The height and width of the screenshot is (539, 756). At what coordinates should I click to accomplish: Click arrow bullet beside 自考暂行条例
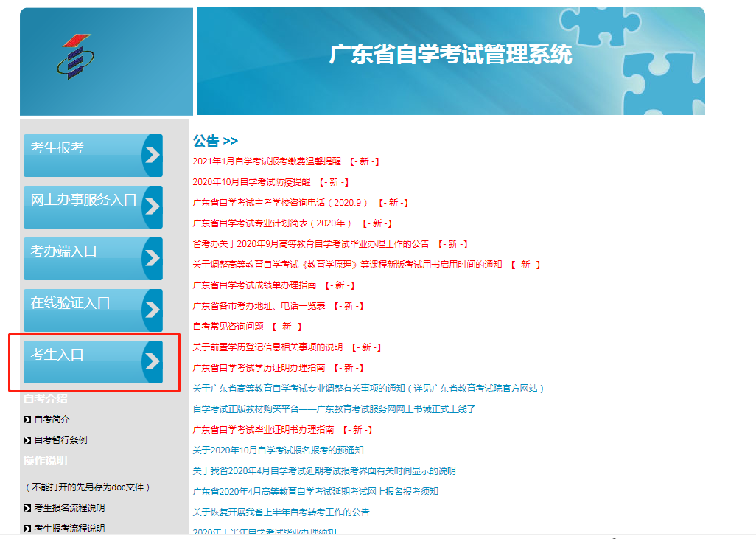[27, 440]
